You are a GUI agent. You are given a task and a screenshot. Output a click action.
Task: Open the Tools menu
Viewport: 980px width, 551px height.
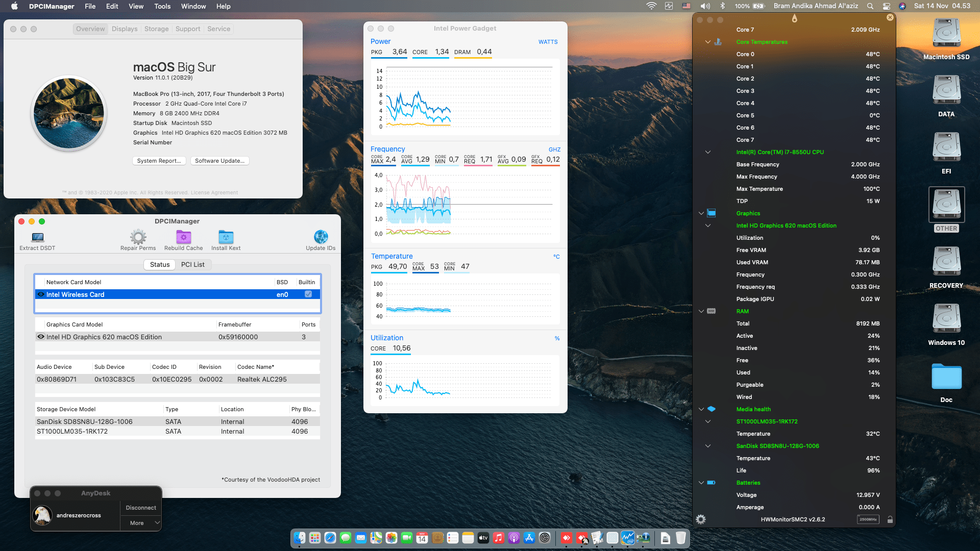coord(162,6)
